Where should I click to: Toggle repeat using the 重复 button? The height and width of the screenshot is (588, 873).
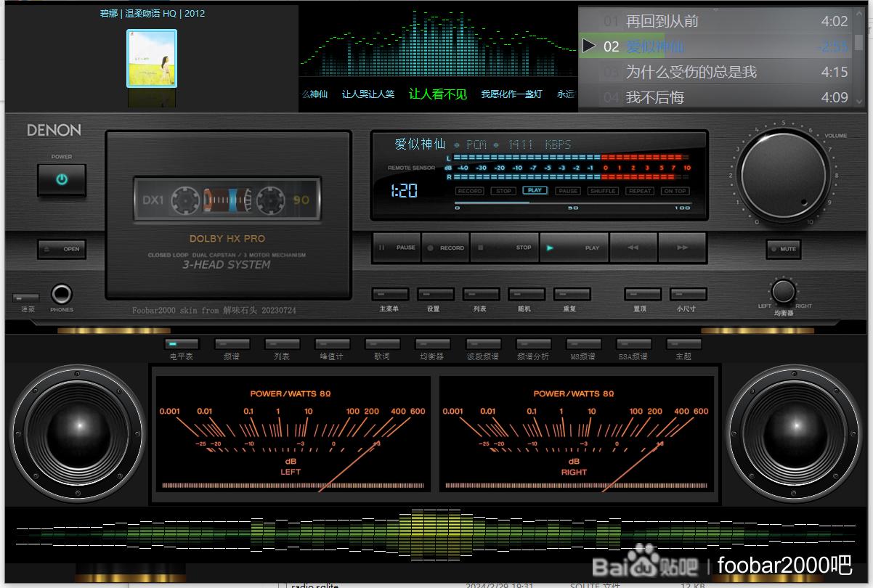pos(572,295)
